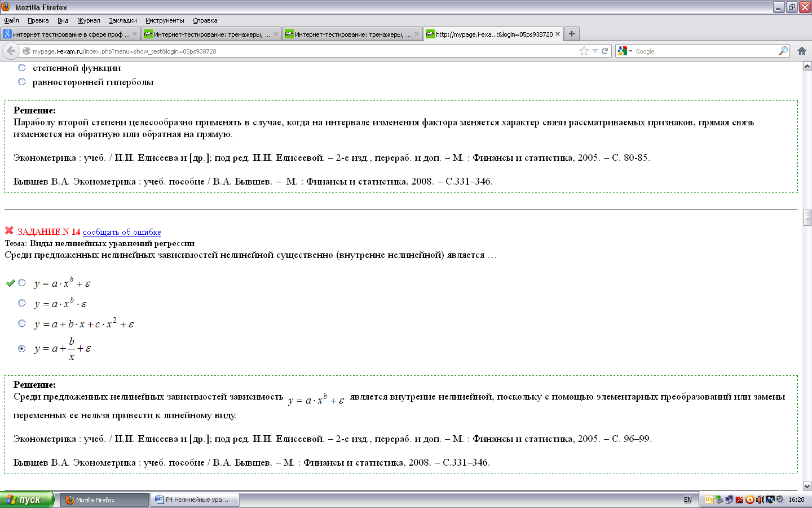Screen dimensions: 812x508
Task: Click the search magnifier icon
Action: coord(783,51)
